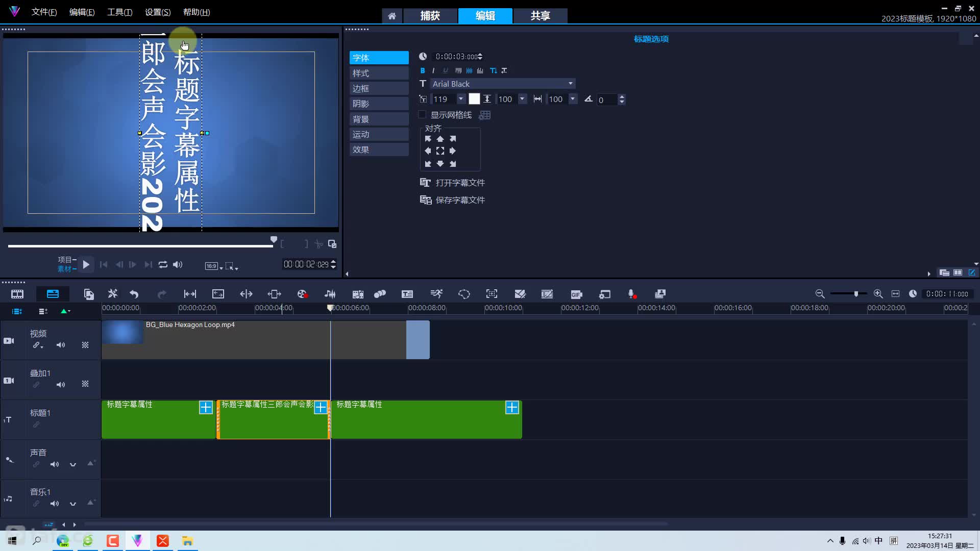Open the line spacing 100 dropdown
Image resolution: width=980 pixels, height=551 pixels.
pos(522,99)
